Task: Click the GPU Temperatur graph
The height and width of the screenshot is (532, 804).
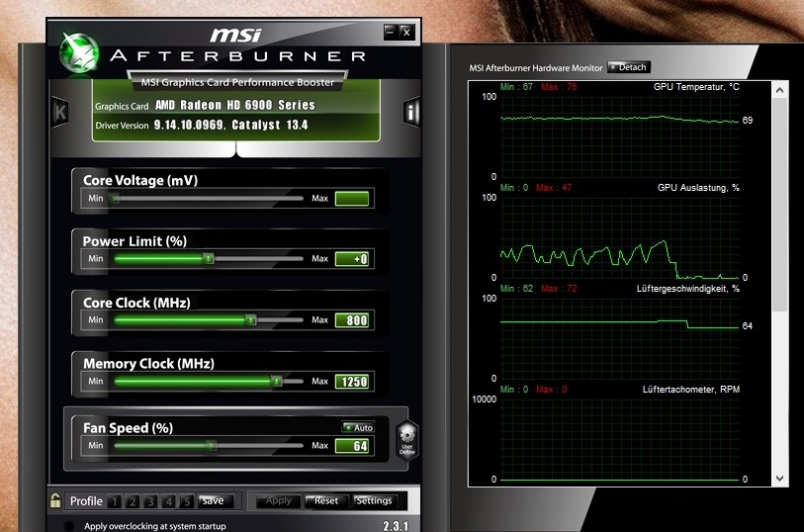Action: pos(620,136)
